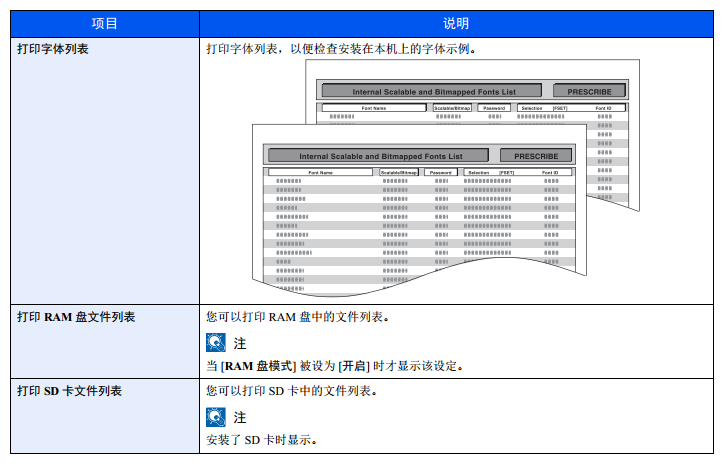Image resolution: width=725 pixels, height=464 pixels.
Task: Click the note icon in SD card row
Action: [x=216, y=417]
